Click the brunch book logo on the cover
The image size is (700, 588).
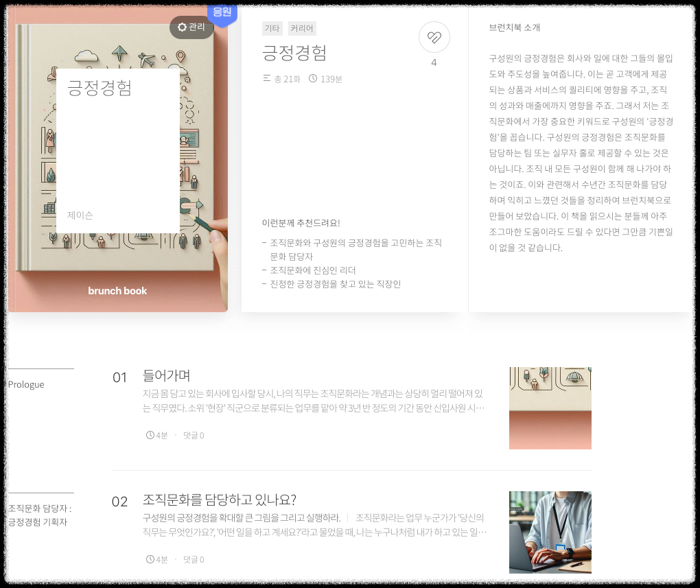click(x=117, y=290)
